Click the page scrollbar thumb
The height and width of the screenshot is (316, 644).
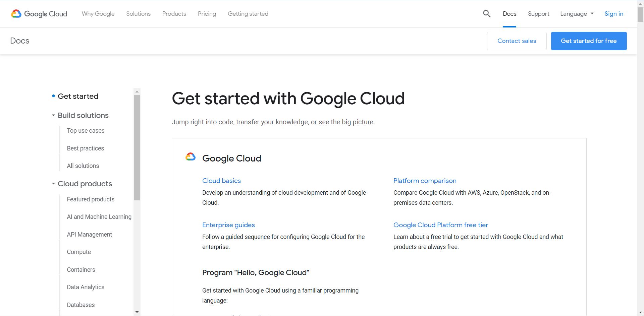(x=641, y=15)
